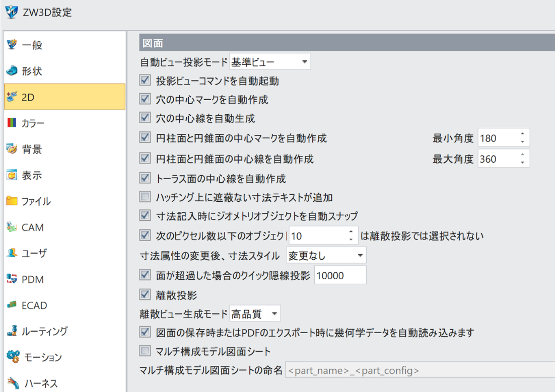The height and width of the screenshot is (392, 555).
Task: Enable ハッチング上に遮蔽ない寸法テキストが追加
Action: coord(146,197)
